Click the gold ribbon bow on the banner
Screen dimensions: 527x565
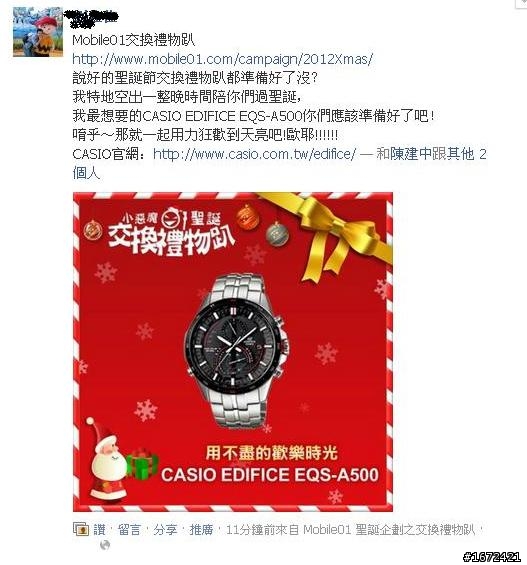tap(337, 238)
